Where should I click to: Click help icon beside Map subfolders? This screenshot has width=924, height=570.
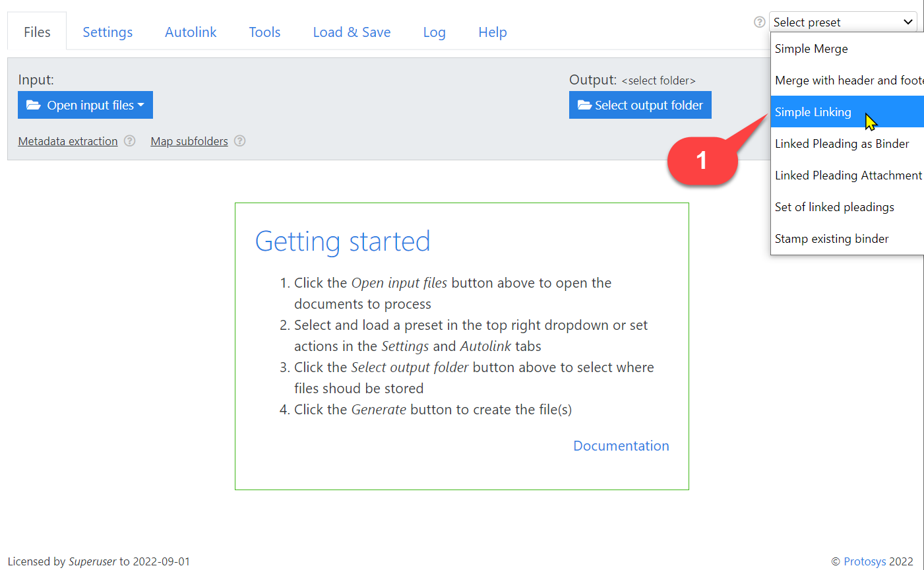[240, 141]
